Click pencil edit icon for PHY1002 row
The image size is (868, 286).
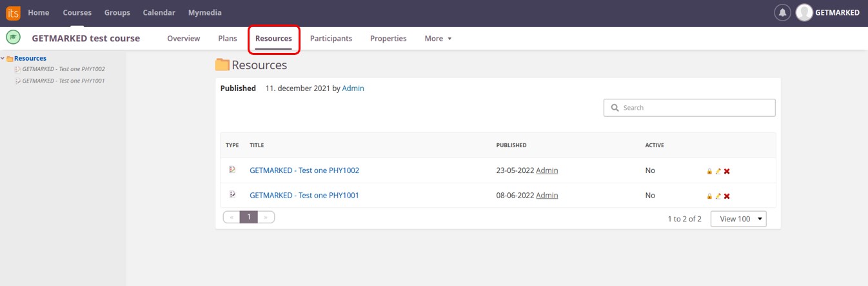pos(718,171)
